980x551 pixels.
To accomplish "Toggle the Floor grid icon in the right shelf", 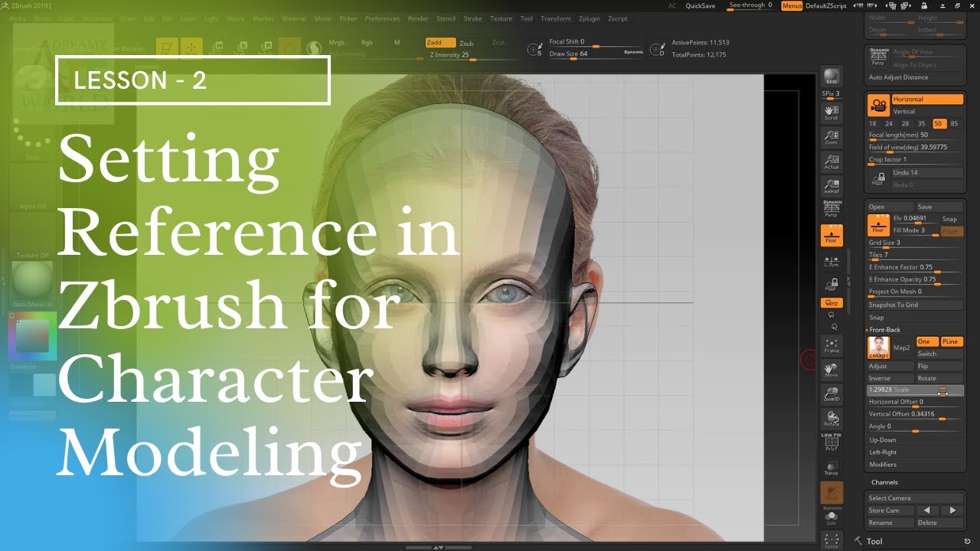I will tap(831, 236).
